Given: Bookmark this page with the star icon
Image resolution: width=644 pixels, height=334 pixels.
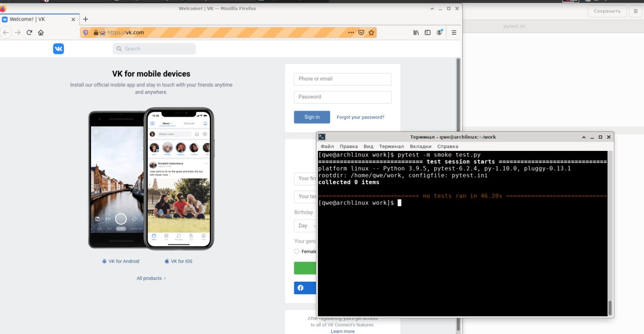Looking at the screenshot, I should tap(371, 32).
